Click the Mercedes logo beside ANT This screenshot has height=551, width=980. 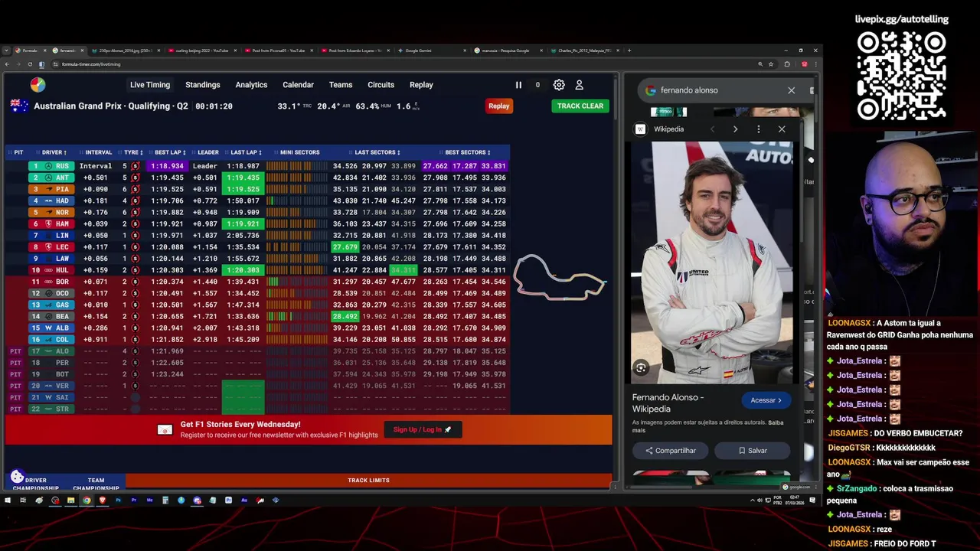point(48,178)
